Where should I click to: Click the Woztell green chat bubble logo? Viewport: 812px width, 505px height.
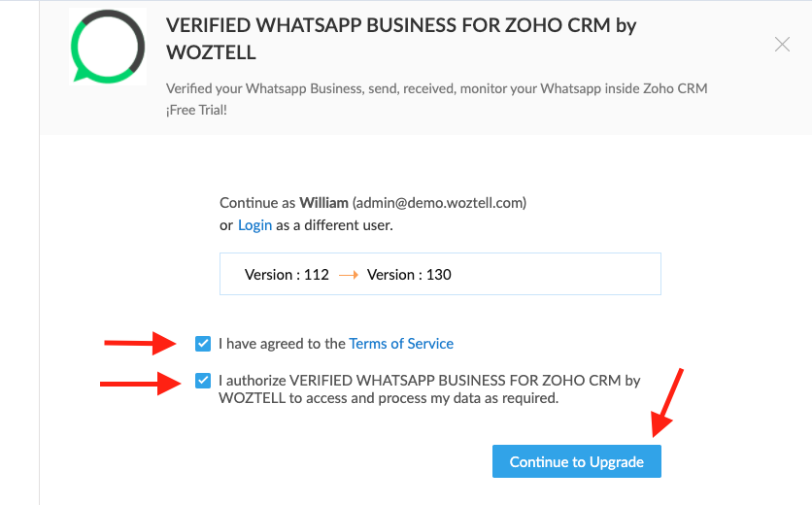pyautogui.click(x=108, y=46)
